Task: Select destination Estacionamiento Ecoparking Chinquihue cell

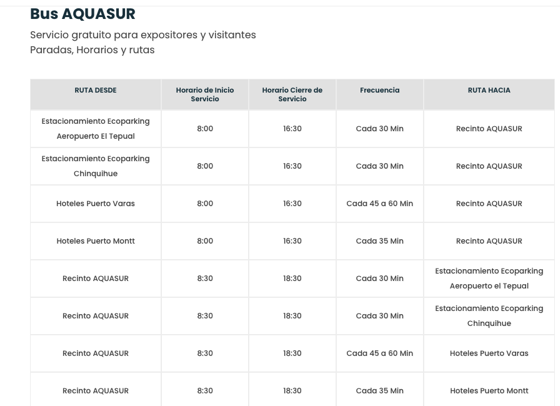Action: (x=489, y=316)
